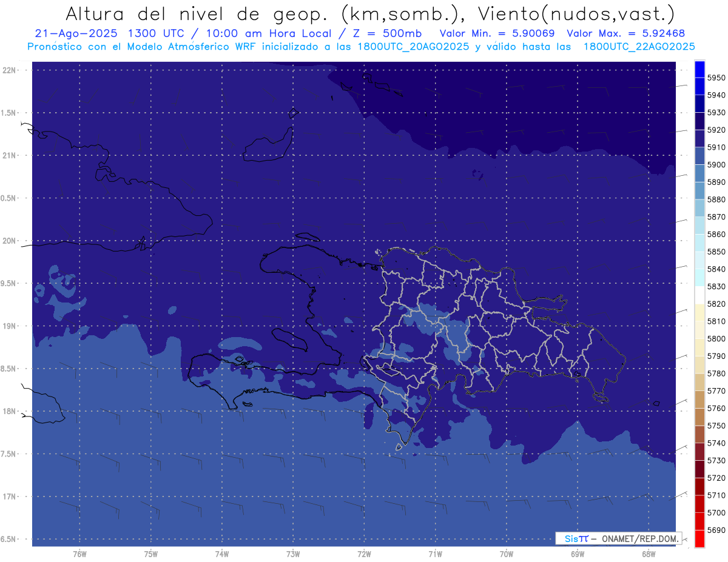Click the 5860 colorbar label

[716, 234]
